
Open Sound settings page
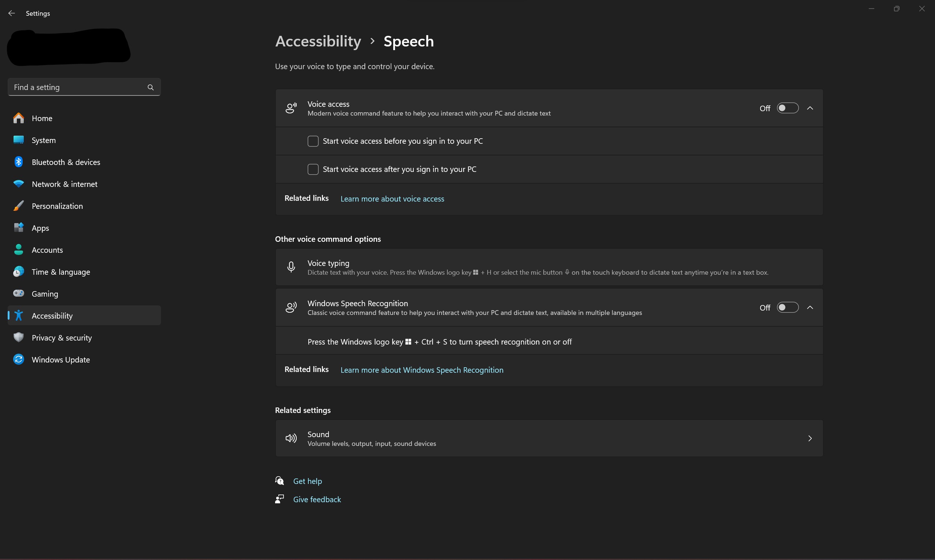tap(548, 438)
